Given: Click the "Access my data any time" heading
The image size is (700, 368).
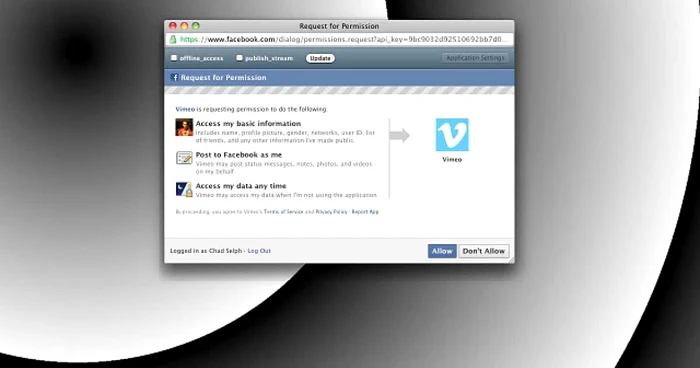Looking at the screenshot, I should (241, 186).
